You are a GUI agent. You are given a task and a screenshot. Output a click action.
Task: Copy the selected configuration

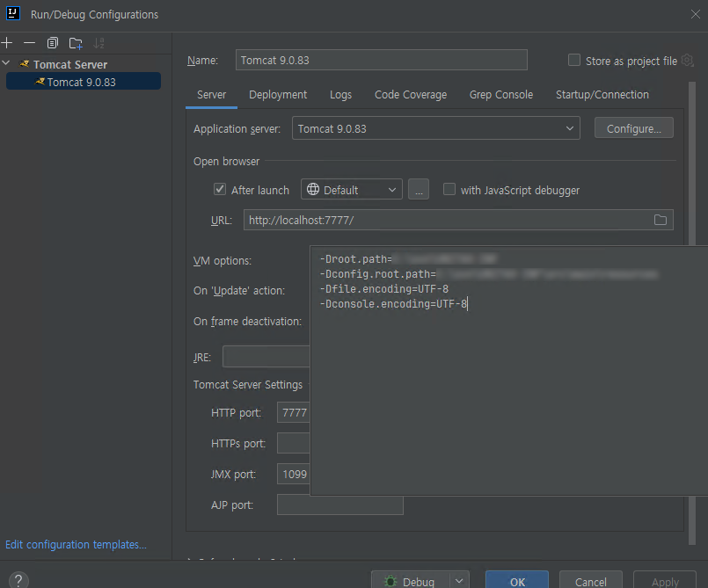click(53, 43)
